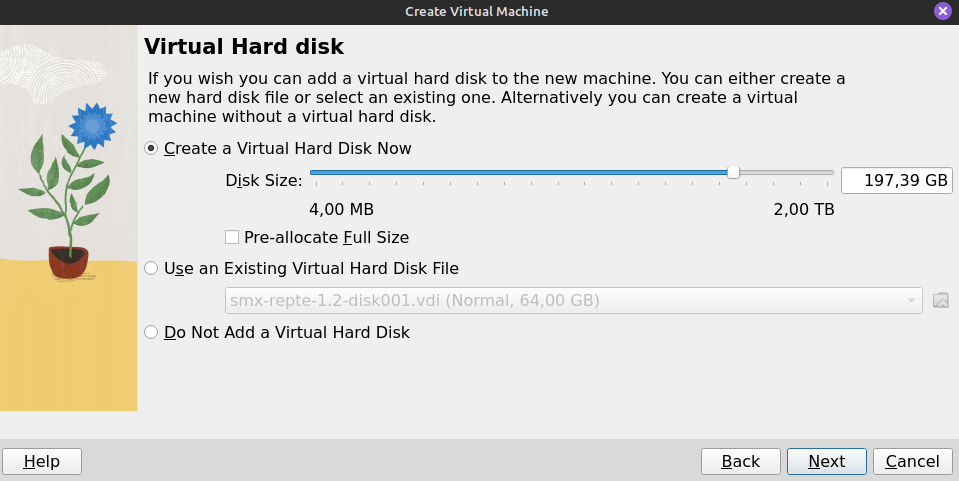The width and height of the screenshot is (959, 481).
Task: Click the existing disk dropdown arrow
Action: point(911,300)
